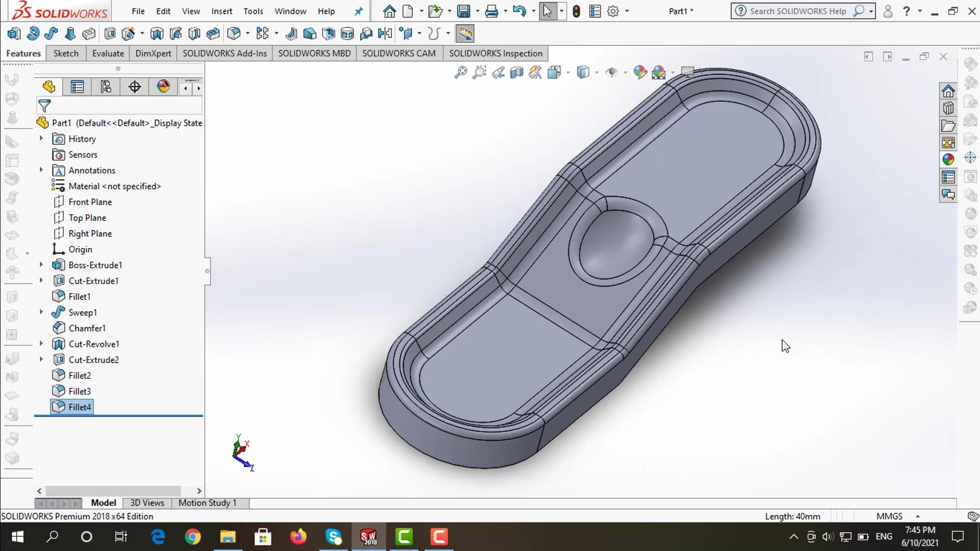This screenshot has height=551, width=980.
Task: Pin the SOLIDWORKS menu bar
Action: pos(359,11)
